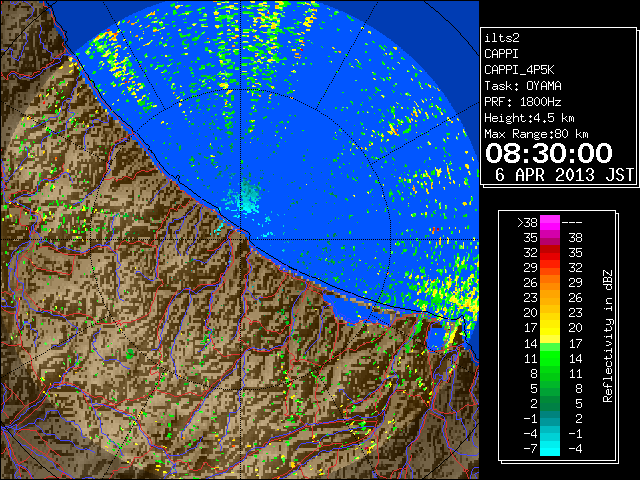The image size is (640, 480).
Task: Click the 'ilts2' label in the info box
Action: 502,38
